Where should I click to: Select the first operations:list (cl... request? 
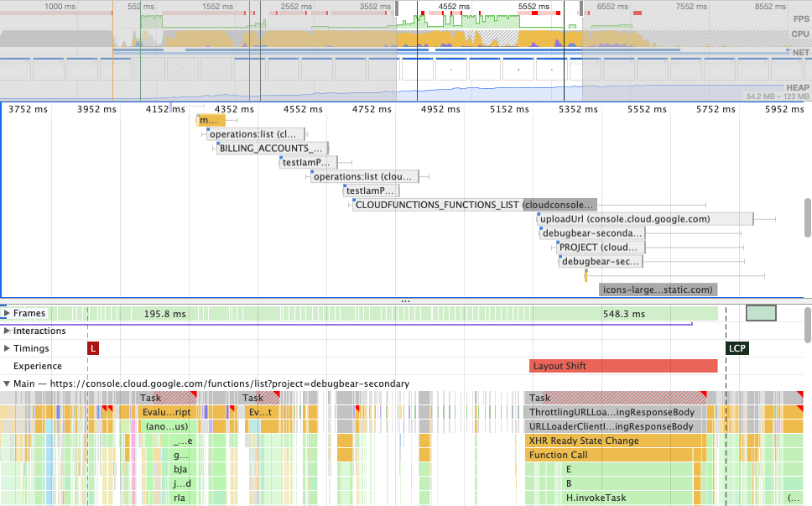255,134
